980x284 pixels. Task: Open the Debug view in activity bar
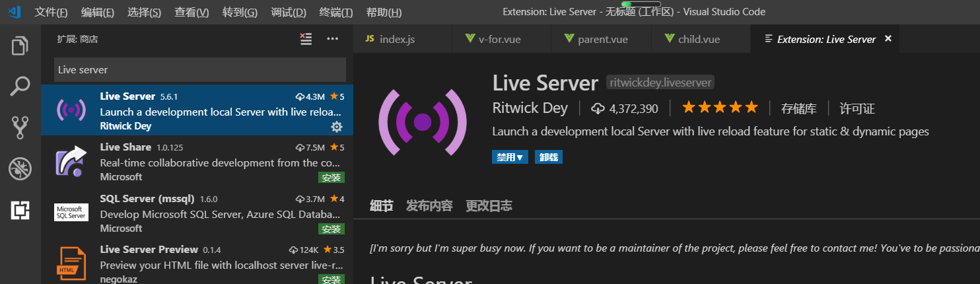click(20, 169)
